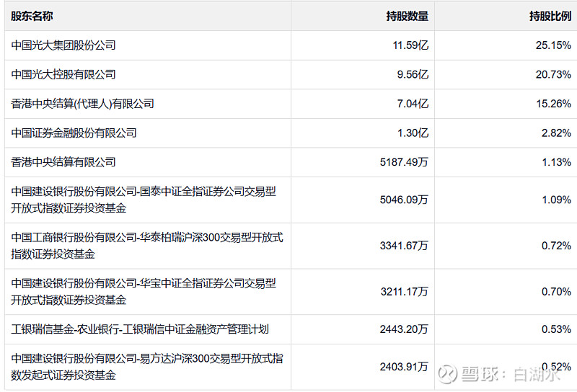Select 香港中央结算有限公司 shareholder name
Image resolution: width=577 pixels, height=392 pixels.
[x=63, y=162]
